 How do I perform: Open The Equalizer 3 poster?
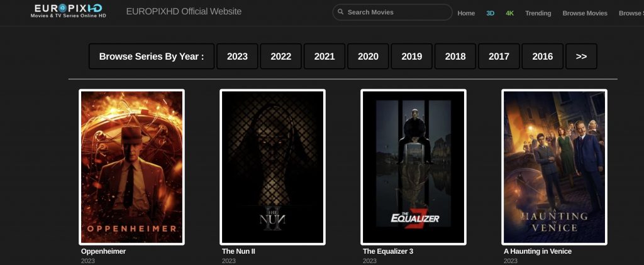[x=413, y=166]
